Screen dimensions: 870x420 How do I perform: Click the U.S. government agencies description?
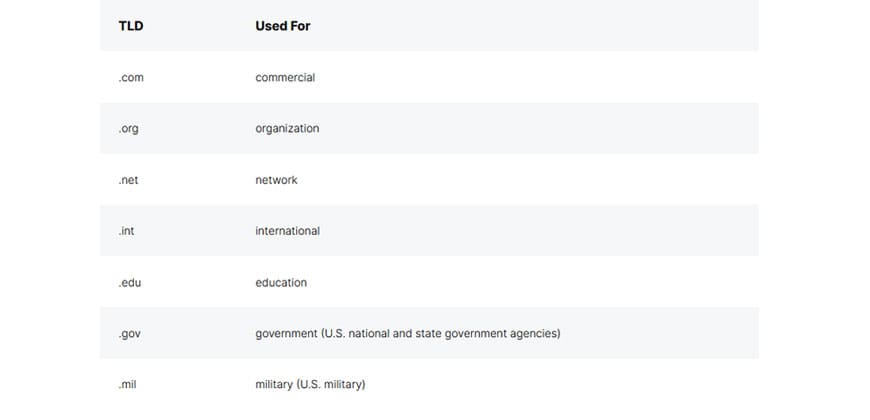pyautogui.click(x=408, y=333)
